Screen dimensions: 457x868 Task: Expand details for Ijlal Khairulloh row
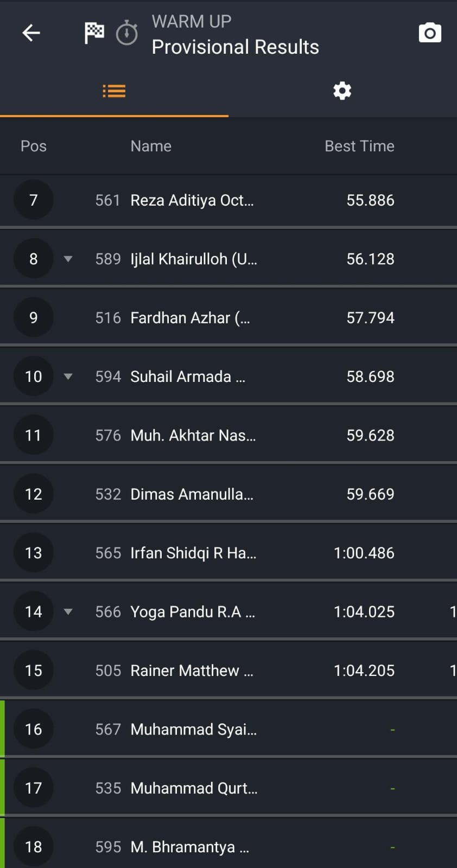pos(68,259)
